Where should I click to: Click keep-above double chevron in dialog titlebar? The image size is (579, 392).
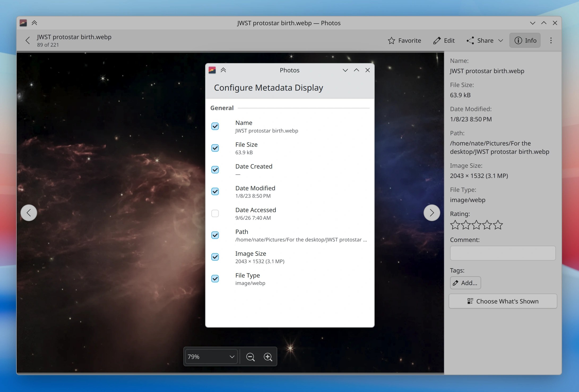coord(223,70)
